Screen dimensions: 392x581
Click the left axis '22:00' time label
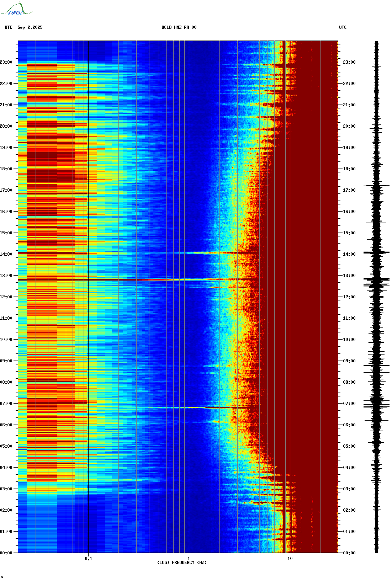6,84
